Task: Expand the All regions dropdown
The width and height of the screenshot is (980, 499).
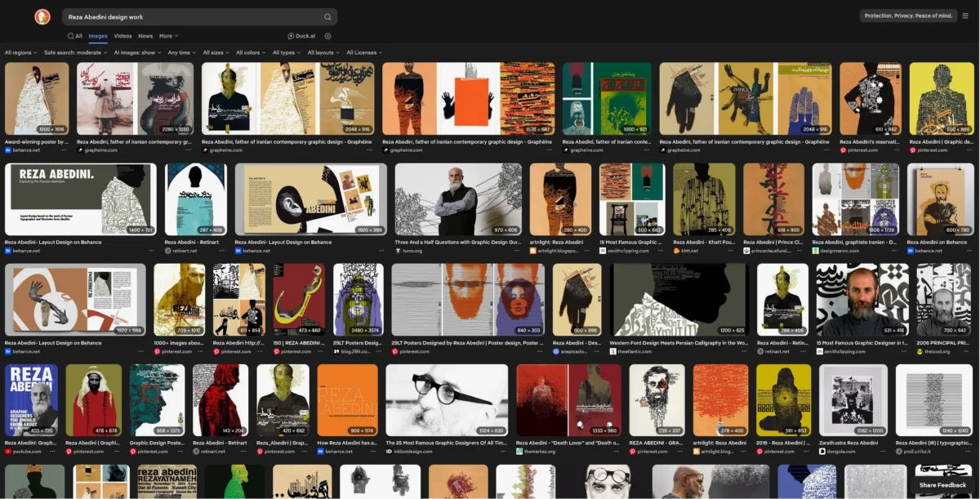Action: pos(20,52)
